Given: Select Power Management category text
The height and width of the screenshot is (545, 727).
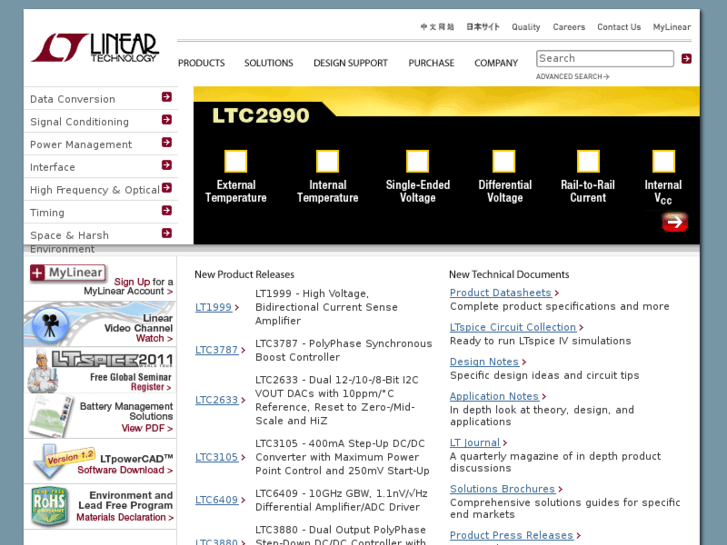Looking at the screenshot, I should coord(81,145).
